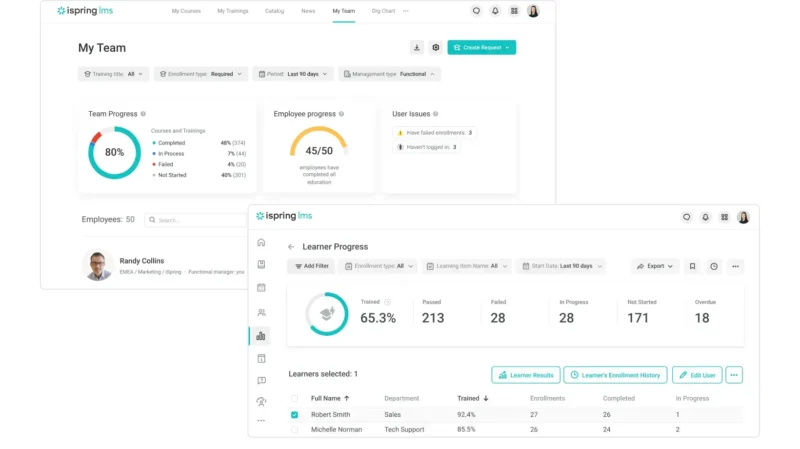Open chat icon in Learner Progress window header
Viewport: 800px width, 449px height.
click(686, 217)
